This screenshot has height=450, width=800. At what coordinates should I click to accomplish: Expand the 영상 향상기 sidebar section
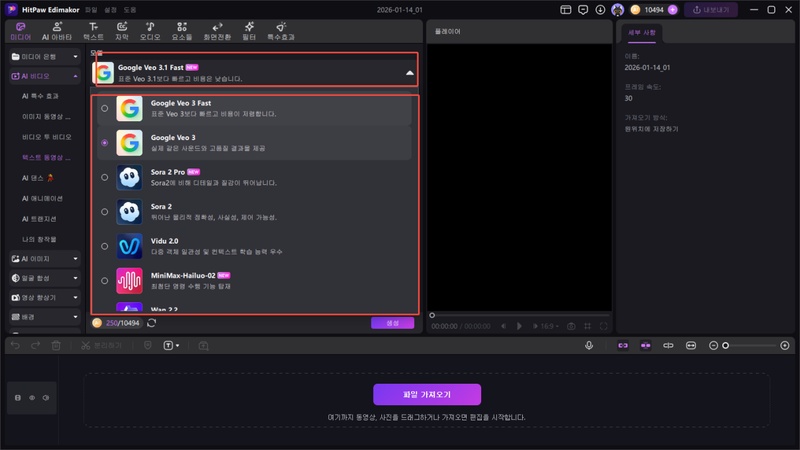click(x=75, y=297)
